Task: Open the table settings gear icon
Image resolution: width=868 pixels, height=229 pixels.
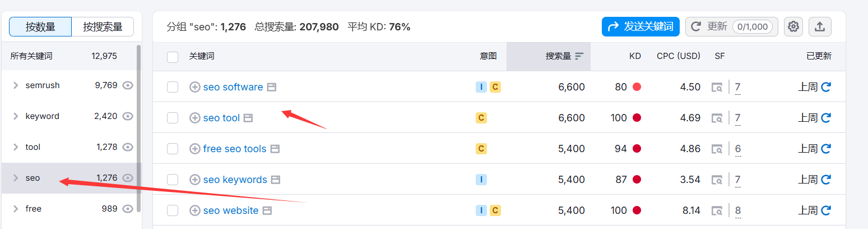Action: (793, 26)
